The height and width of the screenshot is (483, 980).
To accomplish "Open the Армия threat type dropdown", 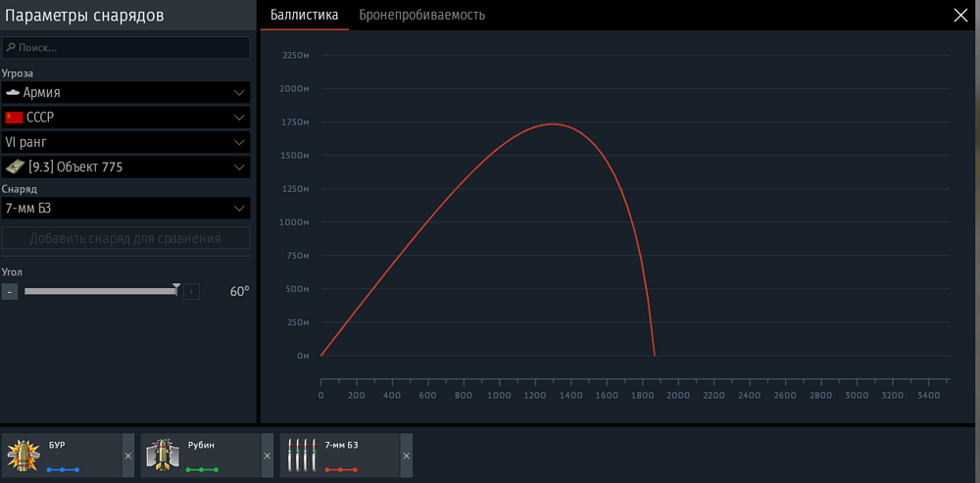I will (x=125, y=92).
